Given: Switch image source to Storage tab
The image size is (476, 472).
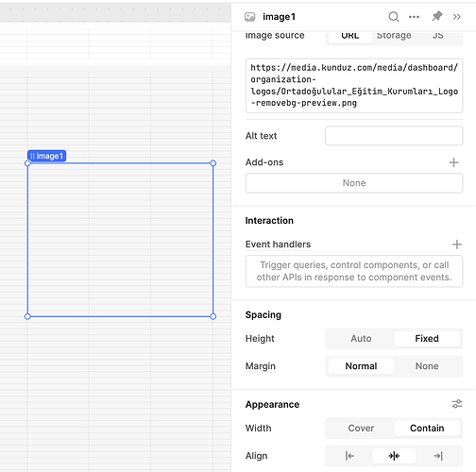Looking at the screenshot, I should [x=394, y=36].
